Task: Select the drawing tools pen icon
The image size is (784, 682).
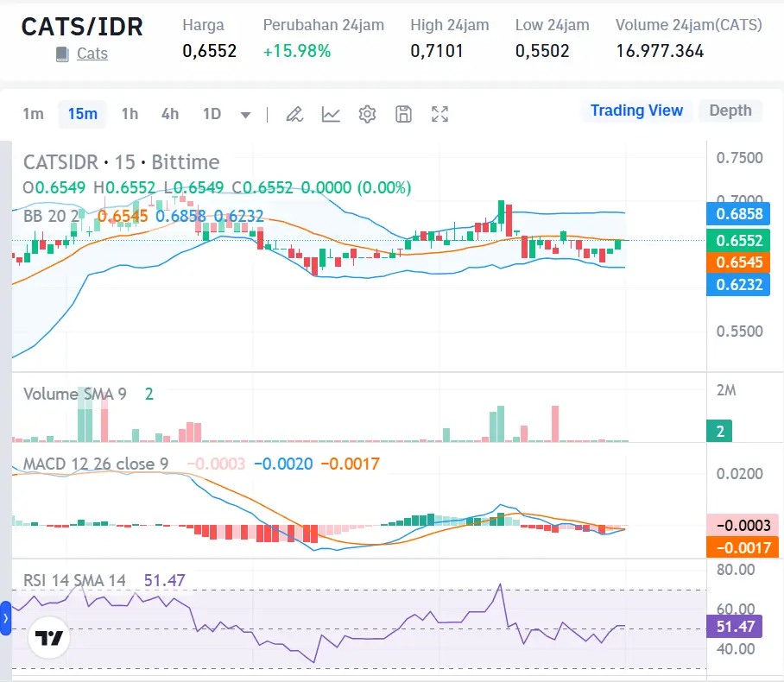Action: coord(294,113)
